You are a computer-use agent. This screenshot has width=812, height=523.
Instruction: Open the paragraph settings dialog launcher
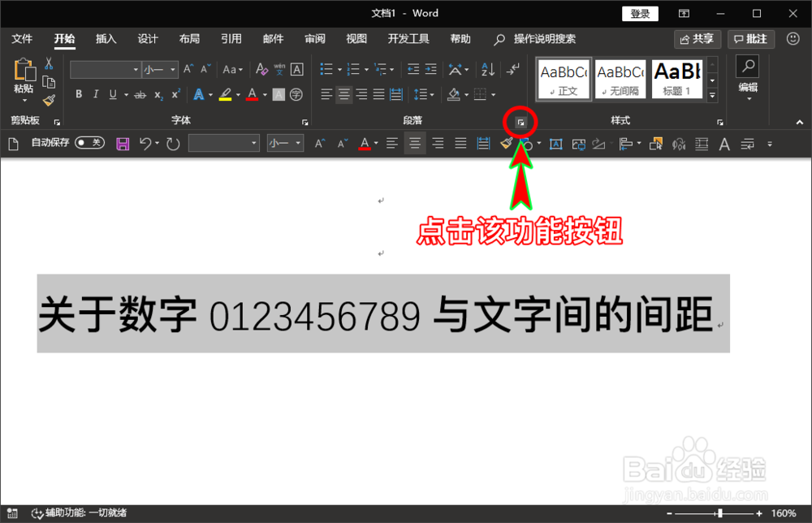tap(520, 122)
